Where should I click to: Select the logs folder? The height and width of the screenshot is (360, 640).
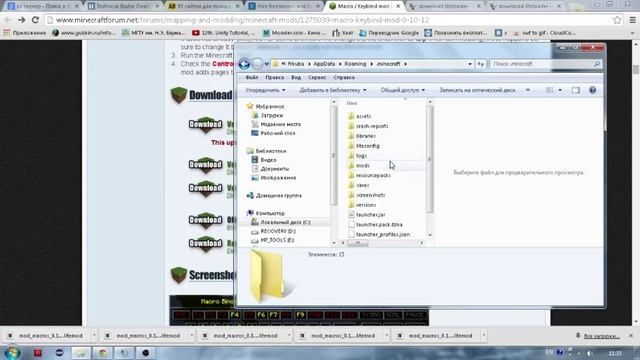(x=361, y=156)
